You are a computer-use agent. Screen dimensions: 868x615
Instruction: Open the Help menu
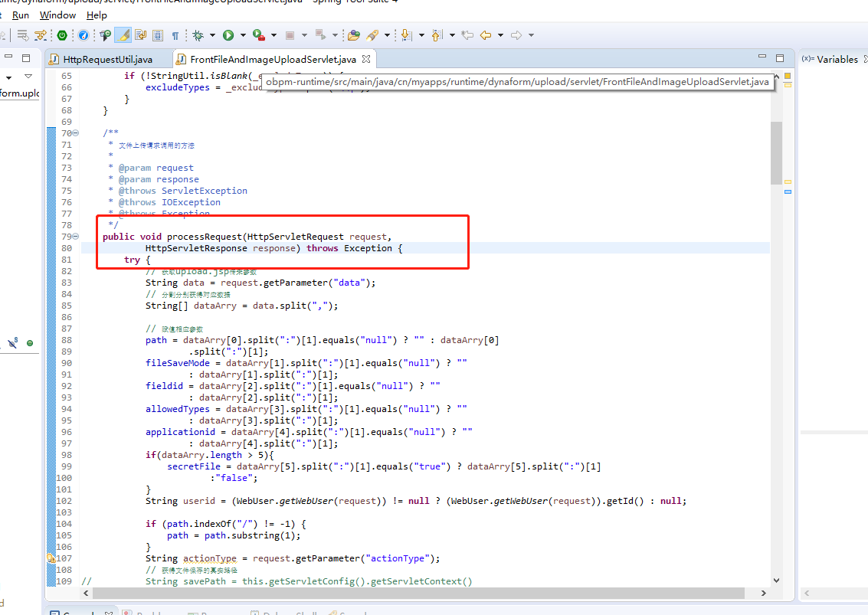(x=97, y=15)
